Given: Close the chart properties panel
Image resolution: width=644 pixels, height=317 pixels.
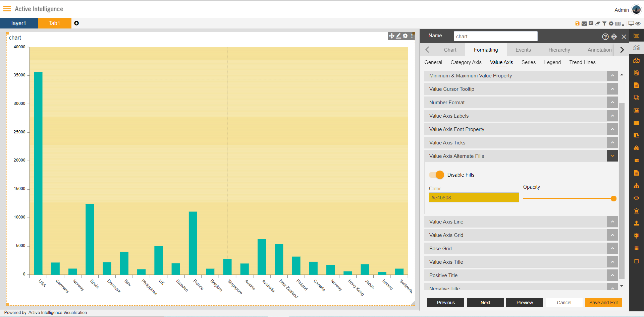Looking at the screenshot, I should tap(624, 37).
